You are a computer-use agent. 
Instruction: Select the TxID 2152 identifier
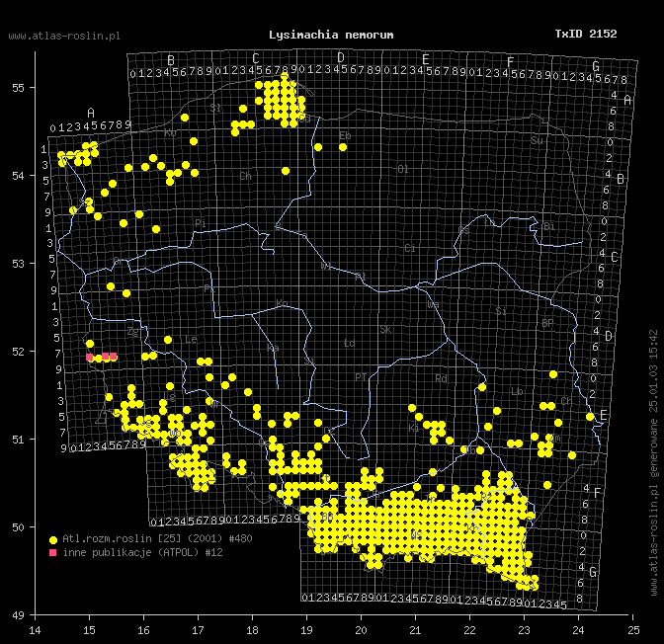pos(586,34)
